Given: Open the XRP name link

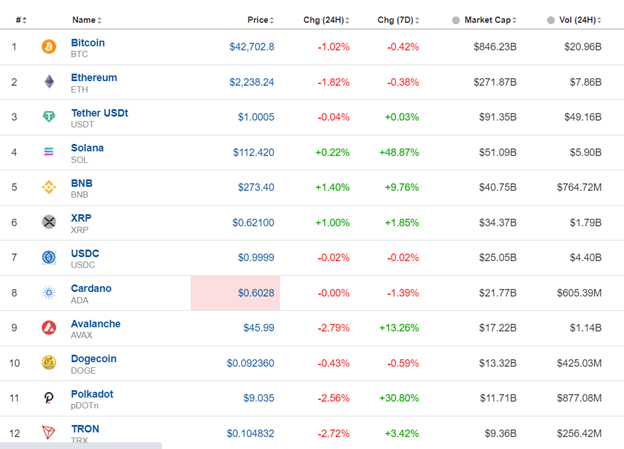Looking at the screenshot, I should click(x=81, y=218).
